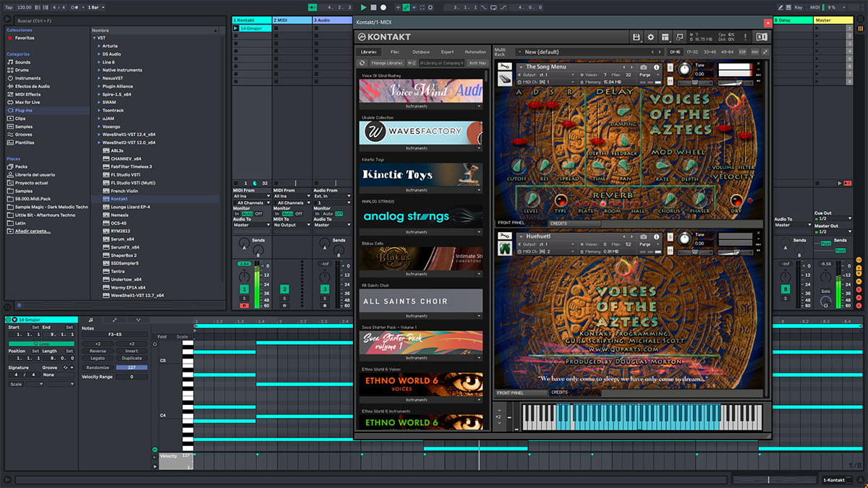868x488 pixels.
Task: Launch the 14 Gmajor clip in Kontakt track
Action: (236, 28)
